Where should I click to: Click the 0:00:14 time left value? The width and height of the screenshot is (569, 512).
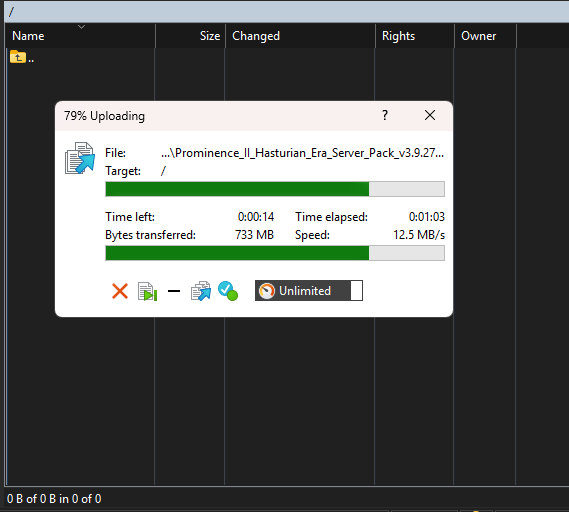[256, 217]
